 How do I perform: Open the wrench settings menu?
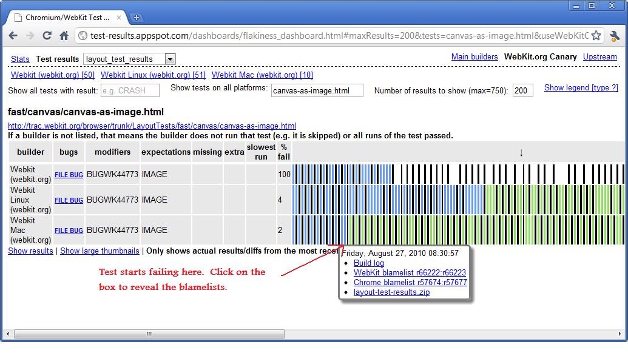614,36
